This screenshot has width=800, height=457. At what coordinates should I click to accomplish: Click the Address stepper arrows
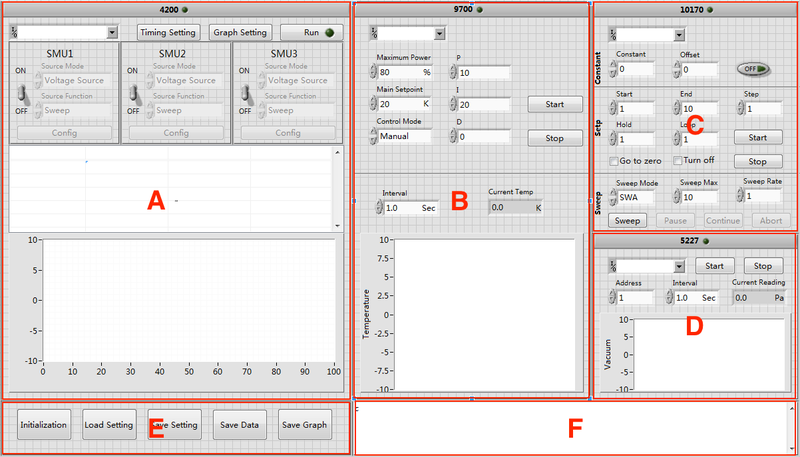pyautogui.click(x=613, y=298)
